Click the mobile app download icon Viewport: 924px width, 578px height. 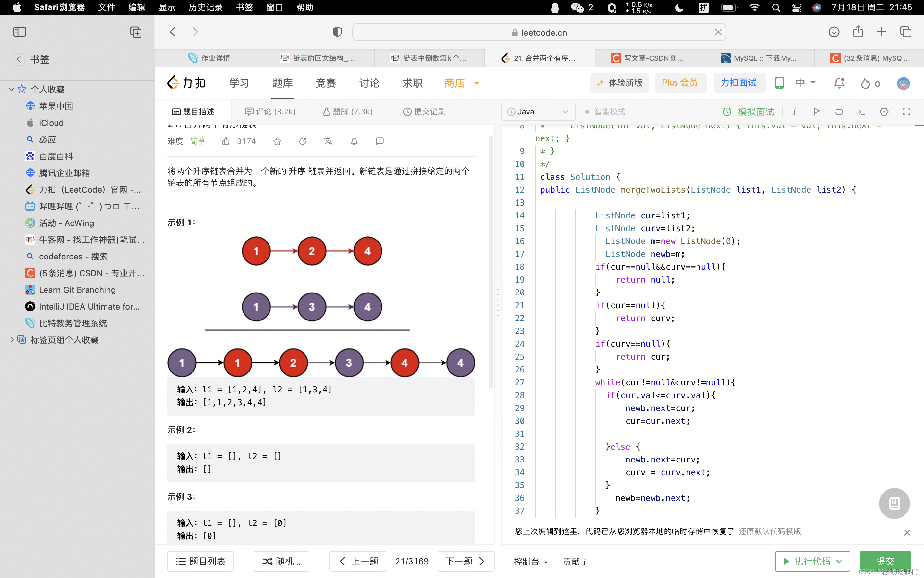[779, 83]
